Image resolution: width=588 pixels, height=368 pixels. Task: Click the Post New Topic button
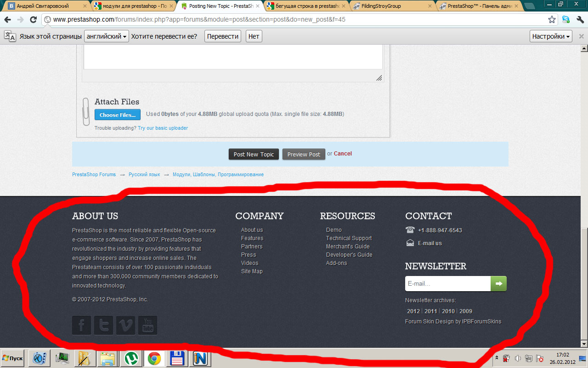(x=254, y=154)
